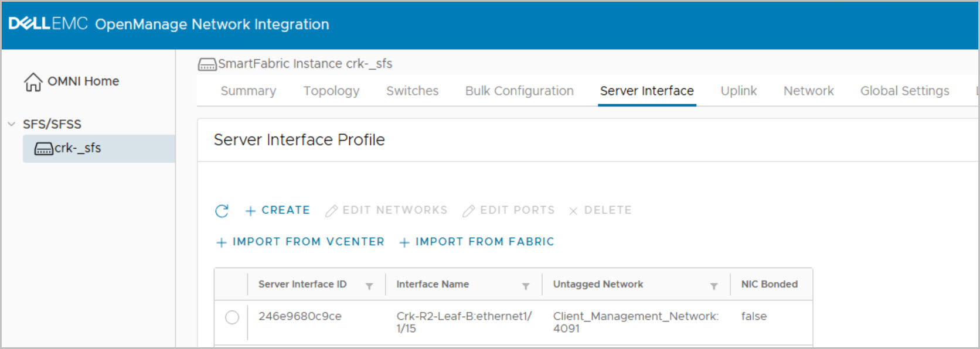
Task: Click the Dell EMC logo
Action: click(48, 24)
